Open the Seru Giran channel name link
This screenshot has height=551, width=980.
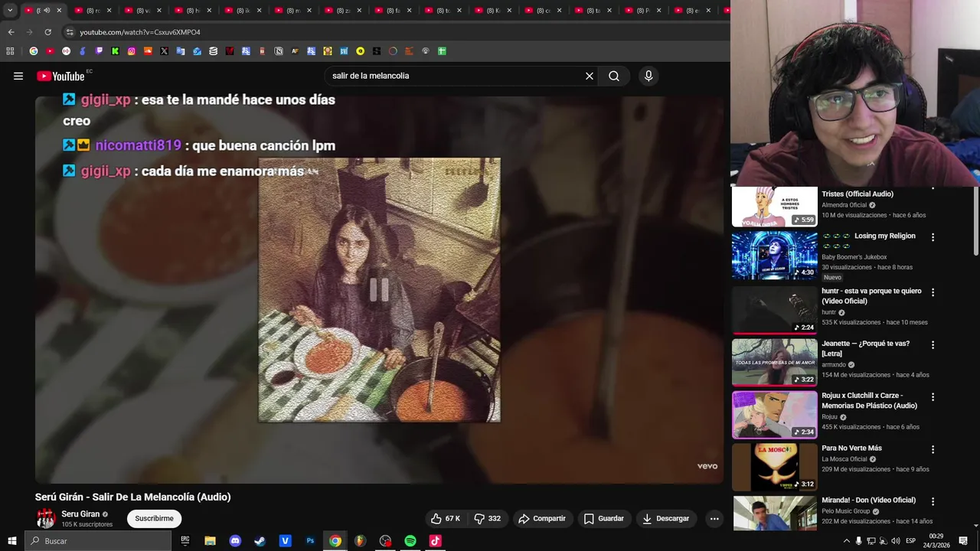[80, 514]
